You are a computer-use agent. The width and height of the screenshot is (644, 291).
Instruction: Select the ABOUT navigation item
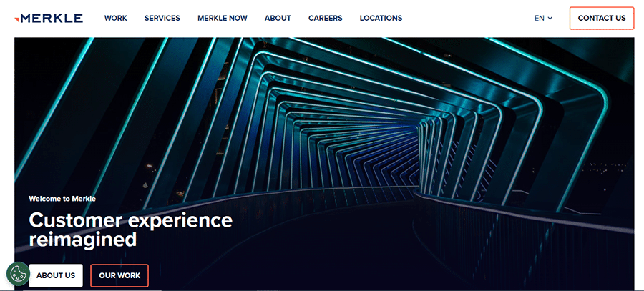pyautogui.click(x=278, y=18)
